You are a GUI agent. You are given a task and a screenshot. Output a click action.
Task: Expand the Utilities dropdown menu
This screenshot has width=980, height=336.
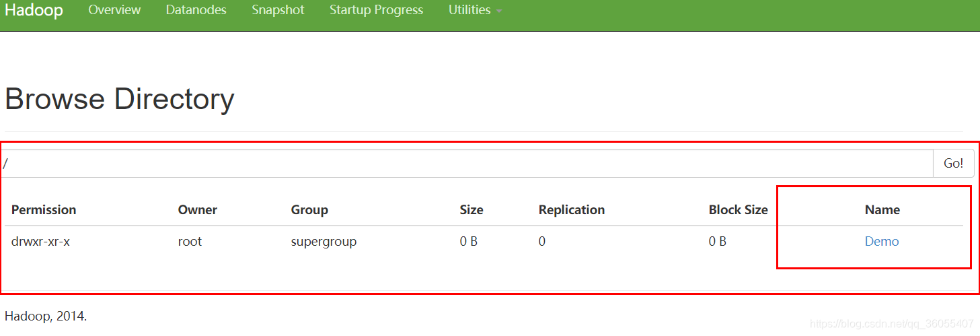[475, 10]
